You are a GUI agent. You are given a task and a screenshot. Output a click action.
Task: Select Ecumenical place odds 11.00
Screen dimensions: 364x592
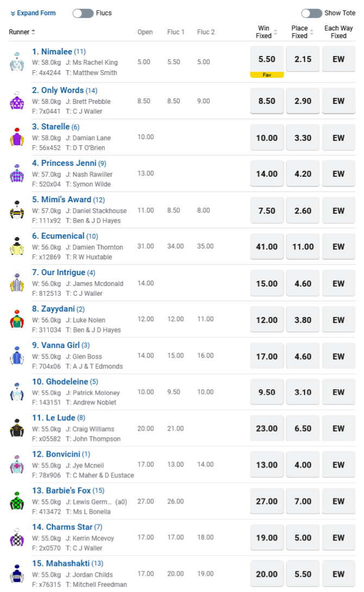pyautogui.click(x=303, y=247)
